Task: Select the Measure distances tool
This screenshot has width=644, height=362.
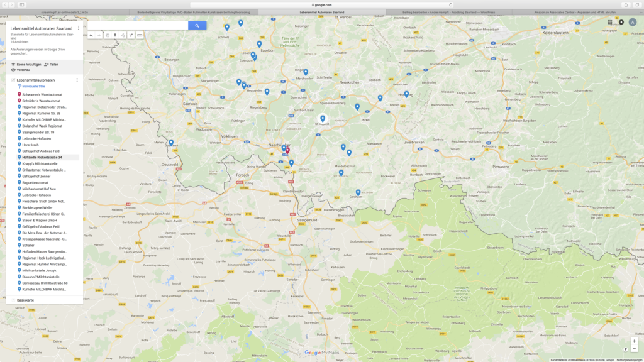Action: [140, 35]
